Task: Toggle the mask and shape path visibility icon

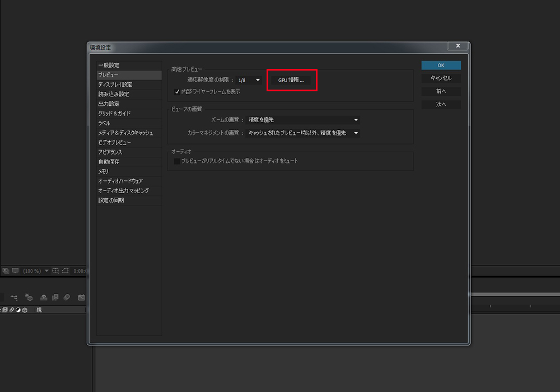Action: coord(66,270)
